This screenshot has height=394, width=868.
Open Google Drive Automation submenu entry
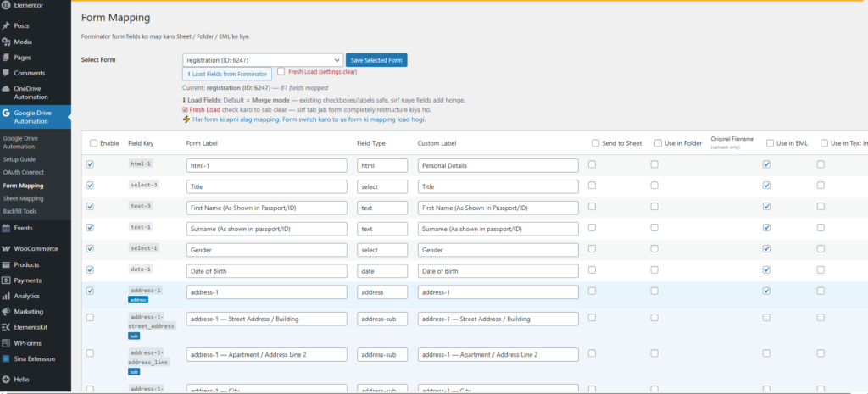19,142
